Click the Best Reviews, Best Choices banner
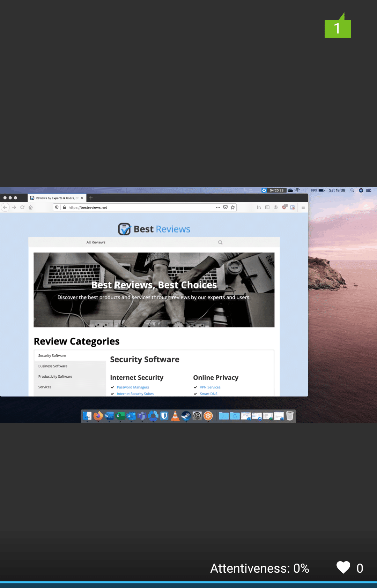The width and height of the screenshot is (377, 588). (154, 290)
